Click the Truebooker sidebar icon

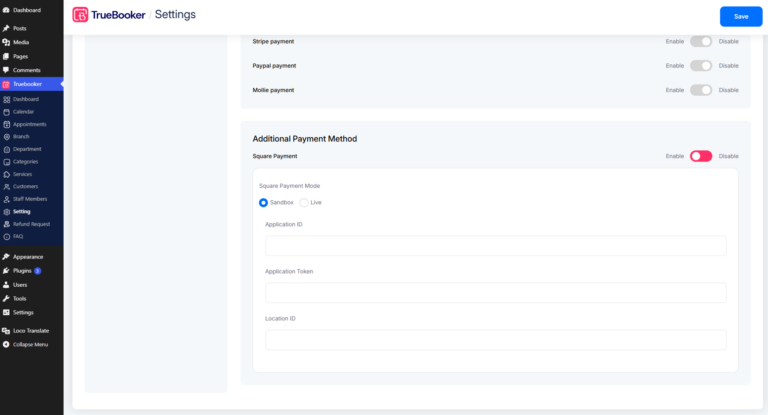pyautogui.click(x=6, y=84)
